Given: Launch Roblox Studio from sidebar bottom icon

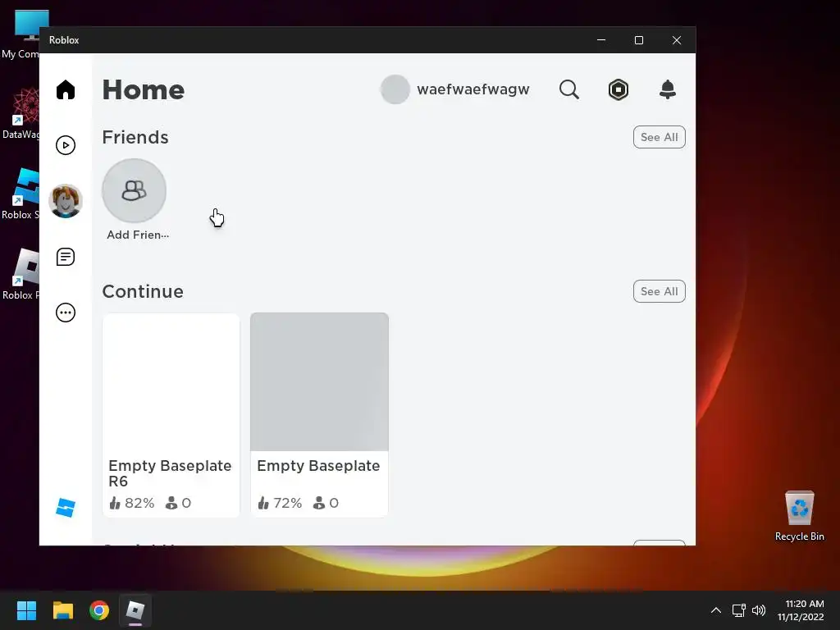Looking at the screenshot, I should [x=66, y=507].
